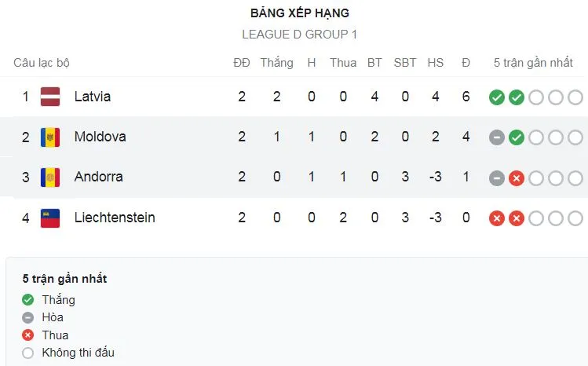The width and height of the screenshot is (588, 366).
Task: Click the Andorra flag icon
Action: click(50, 177)
